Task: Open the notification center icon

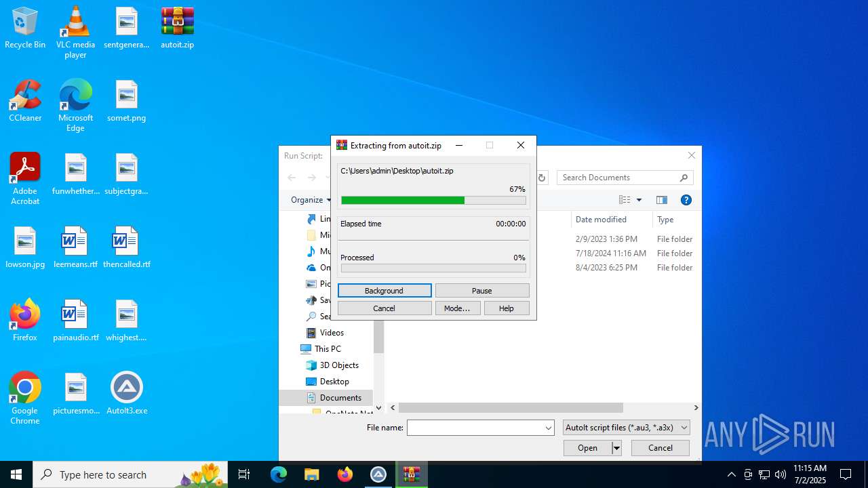Action: [846, 474]
